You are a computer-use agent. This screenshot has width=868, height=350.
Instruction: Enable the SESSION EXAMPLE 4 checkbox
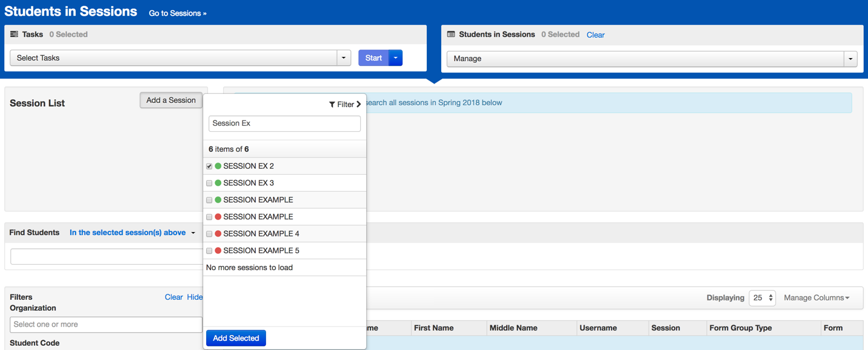point(209,234)
